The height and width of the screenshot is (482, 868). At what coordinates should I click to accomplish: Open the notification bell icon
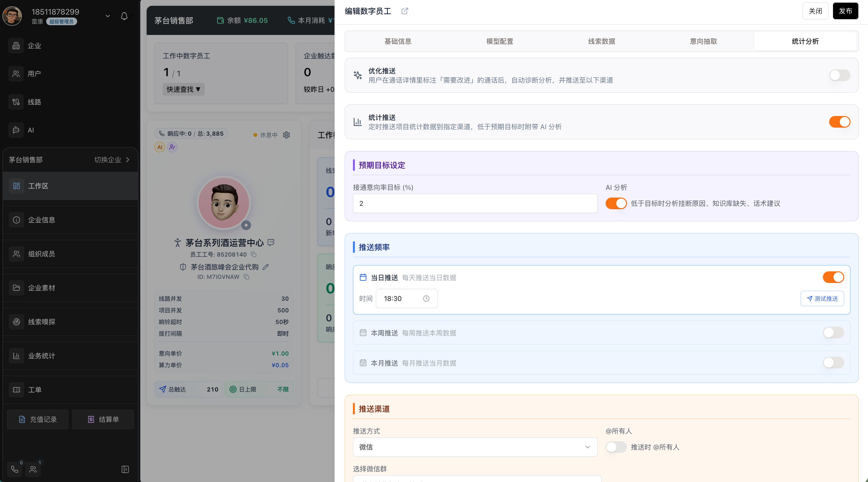point(124,16)
